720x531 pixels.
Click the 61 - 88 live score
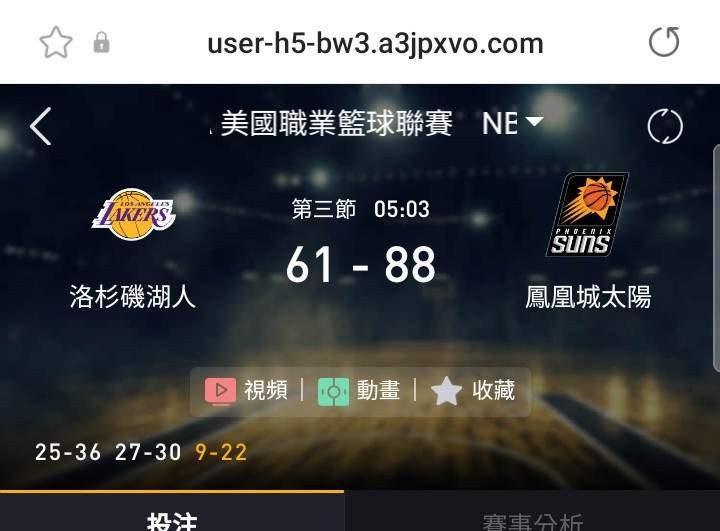[x=360, y=264]
